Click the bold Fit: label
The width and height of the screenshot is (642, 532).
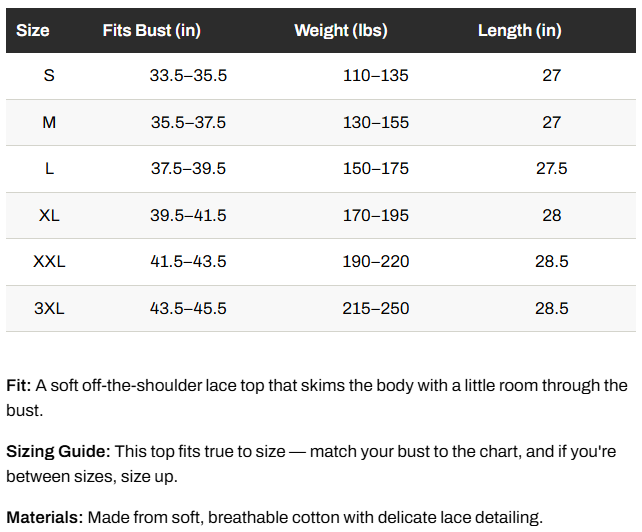coord(19,386)
